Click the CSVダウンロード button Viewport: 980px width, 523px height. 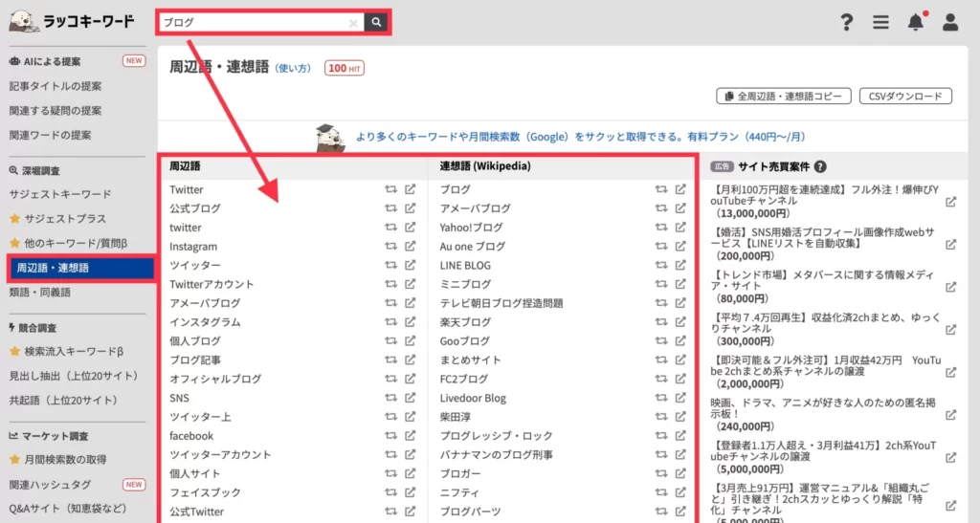coord(905,97)
